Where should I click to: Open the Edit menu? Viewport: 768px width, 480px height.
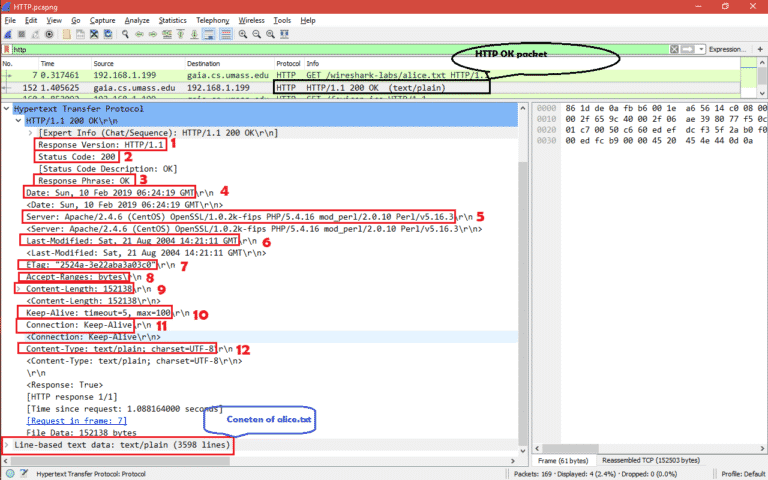coord(31,21)
